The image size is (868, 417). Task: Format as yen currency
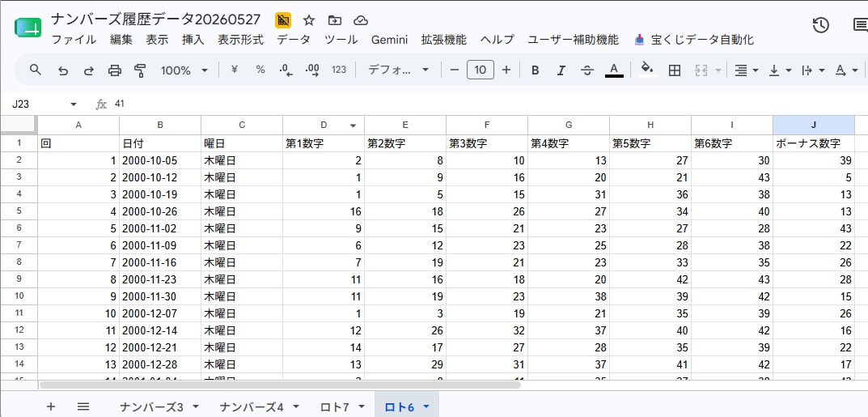click(234, 70)
